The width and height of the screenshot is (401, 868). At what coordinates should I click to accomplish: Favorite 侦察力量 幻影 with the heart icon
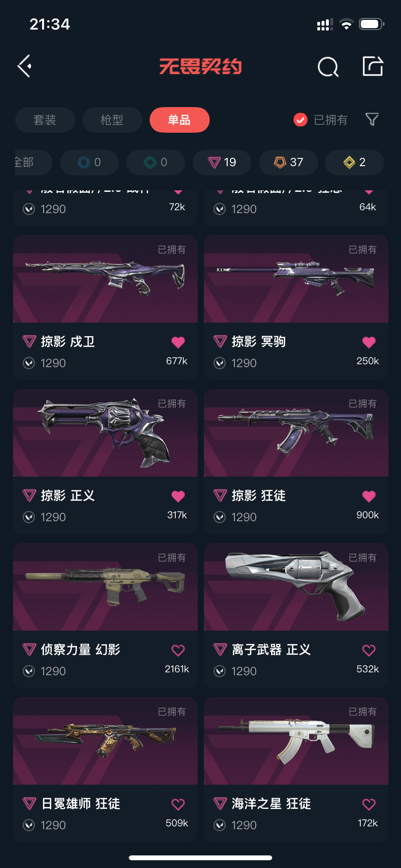[x=178, y=651]
